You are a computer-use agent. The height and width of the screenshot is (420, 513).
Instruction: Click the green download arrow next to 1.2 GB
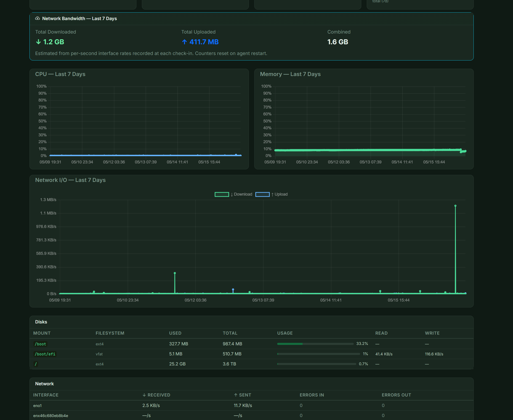[38, 42]
